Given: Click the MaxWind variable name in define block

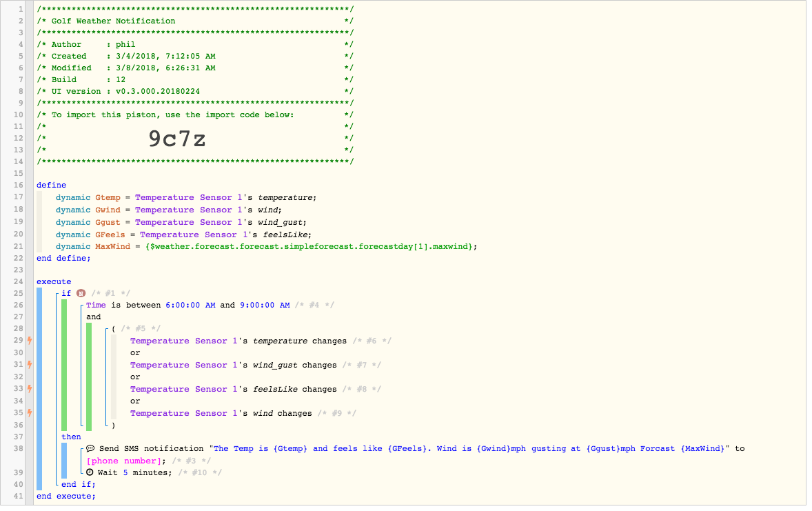Looking at the screenshot, I should 112,247.
